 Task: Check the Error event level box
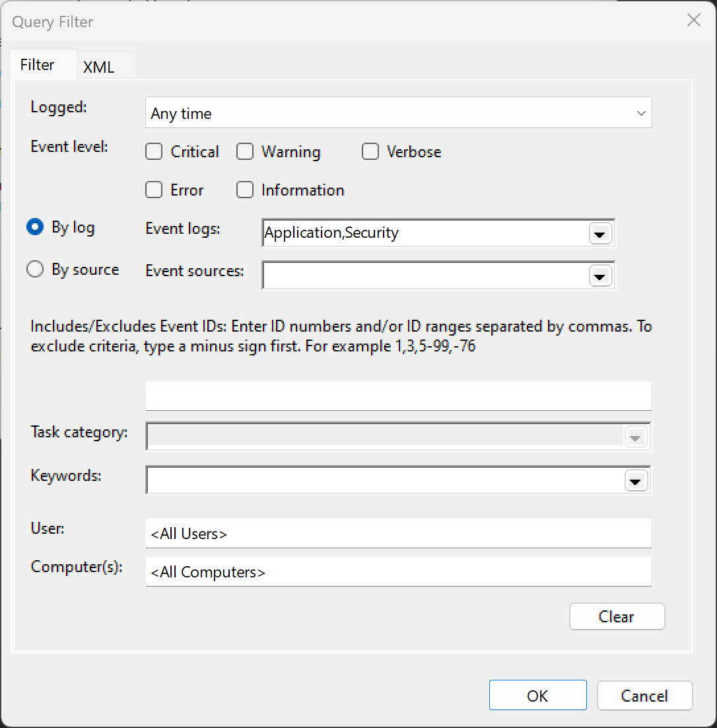tap(154, 190)
